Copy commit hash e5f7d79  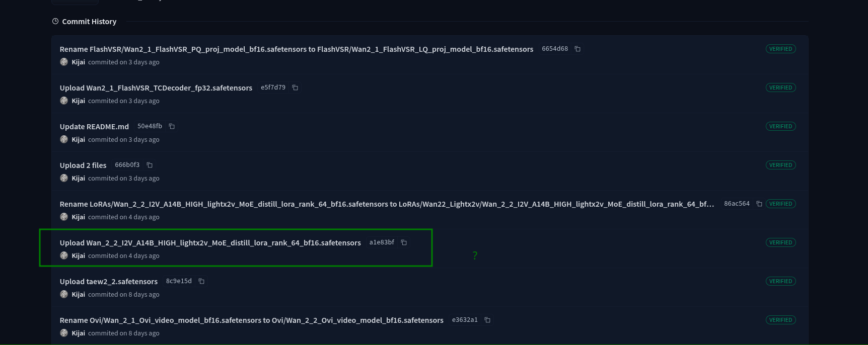pos(295,88)
